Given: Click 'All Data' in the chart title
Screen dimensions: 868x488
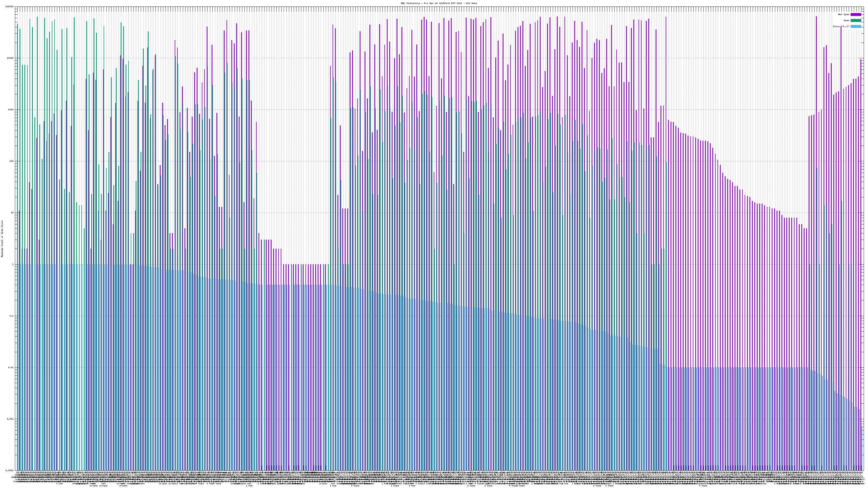Looking at the screenshot, I should pos(471,3).
